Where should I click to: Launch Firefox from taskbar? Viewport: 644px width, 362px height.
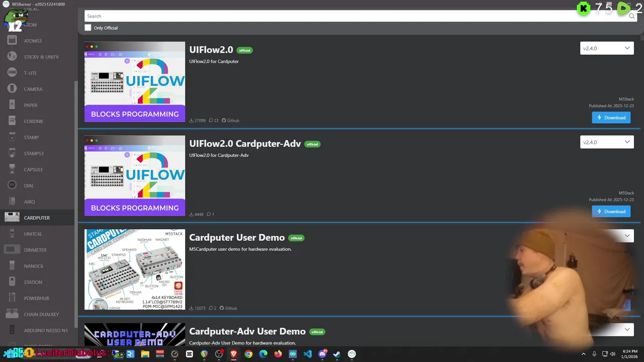[278, 354]
